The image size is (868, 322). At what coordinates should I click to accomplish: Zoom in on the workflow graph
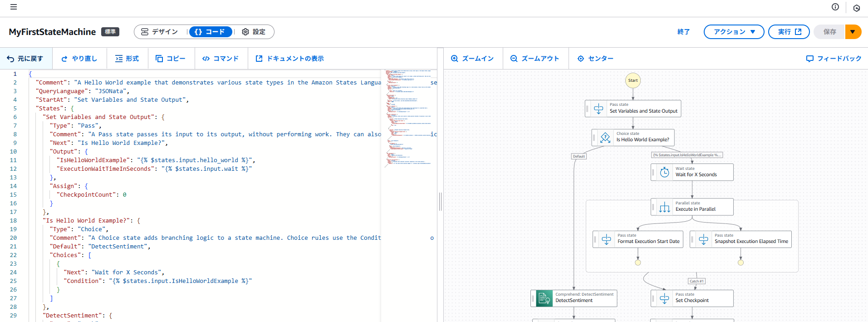tap(472, 59)
